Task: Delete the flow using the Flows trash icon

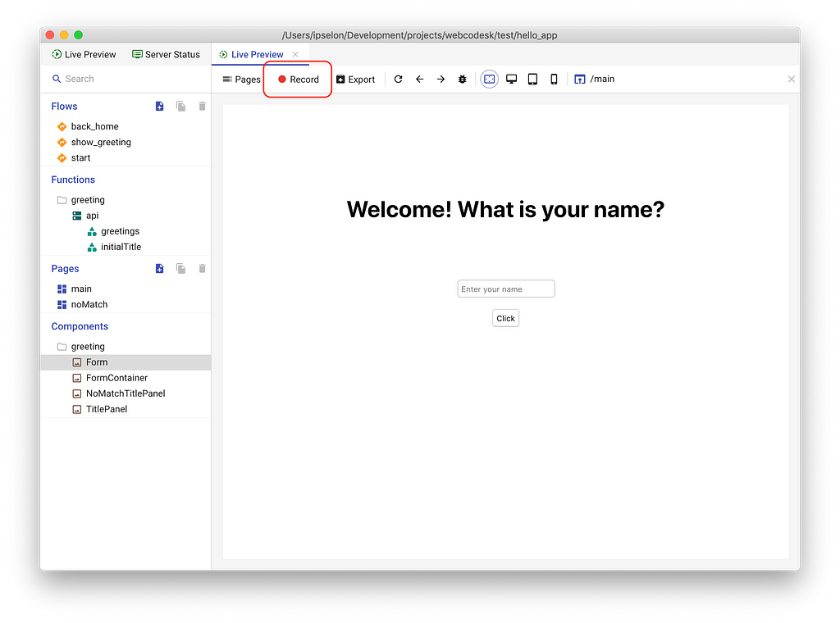Action: [202, 106]
